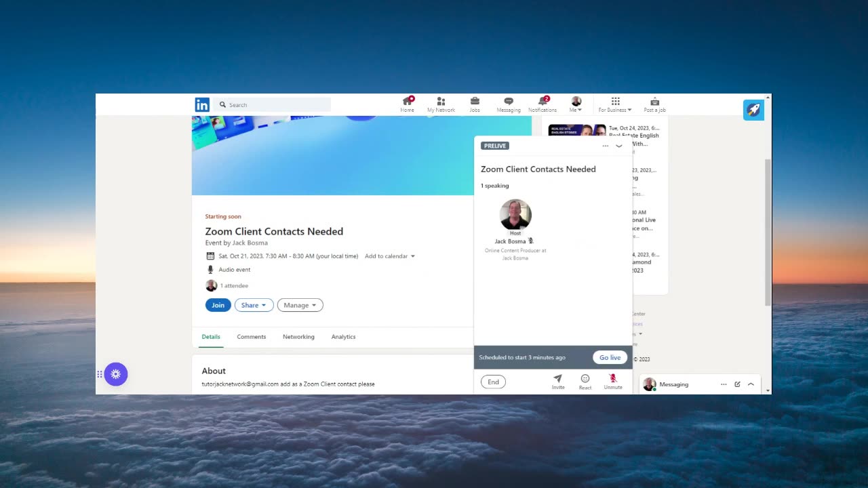
Task: Open the Analytics tab
Action: pyautogui.click(x=343, y=337)
